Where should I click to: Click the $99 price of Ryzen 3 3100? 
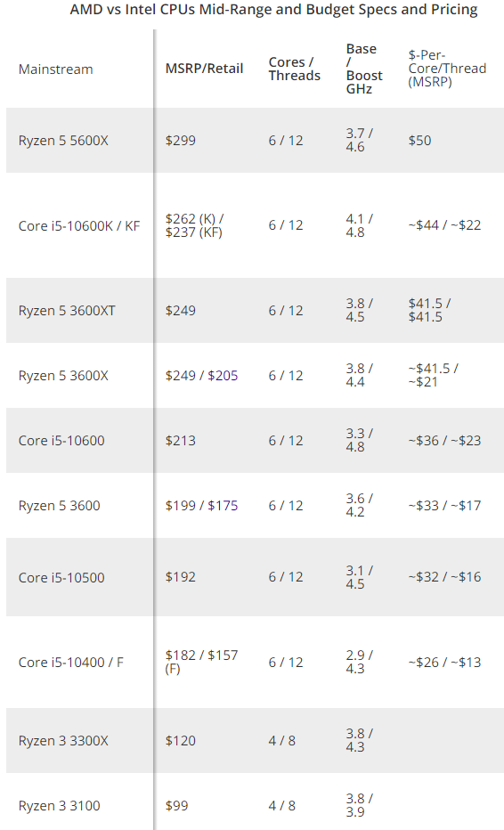tap(177, 806)
